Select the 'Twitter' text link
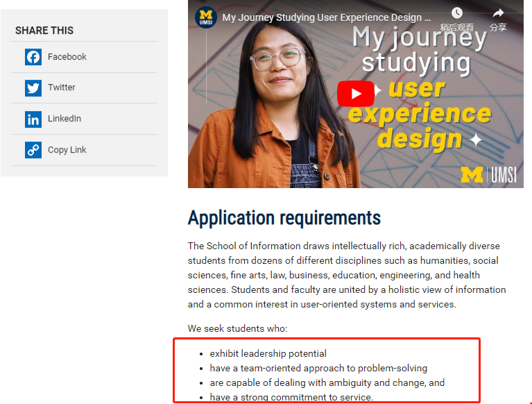The image size is (532, 404). click(62, 87)
